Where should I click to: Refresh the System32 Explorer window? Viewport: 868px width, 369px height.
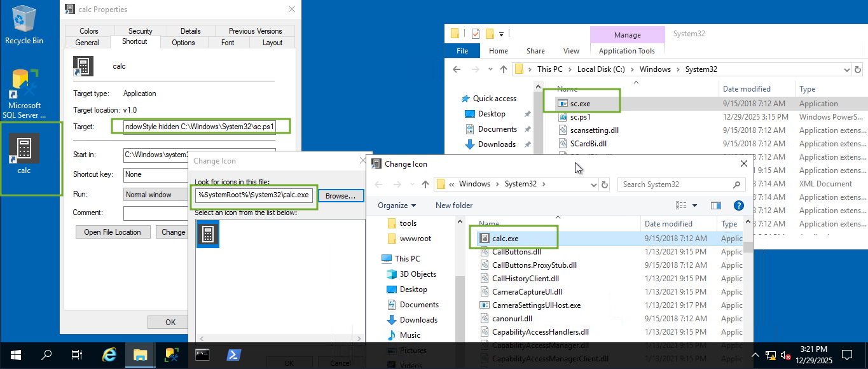click(858, 69)
